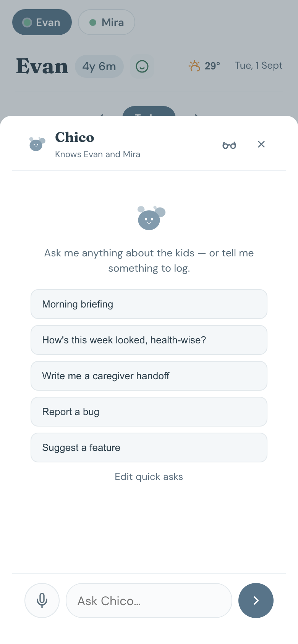Viewport: 298px width, 644px height.
Task: Close the Chico chat panel
Action: pyautogui.click(x=261, y=144)
